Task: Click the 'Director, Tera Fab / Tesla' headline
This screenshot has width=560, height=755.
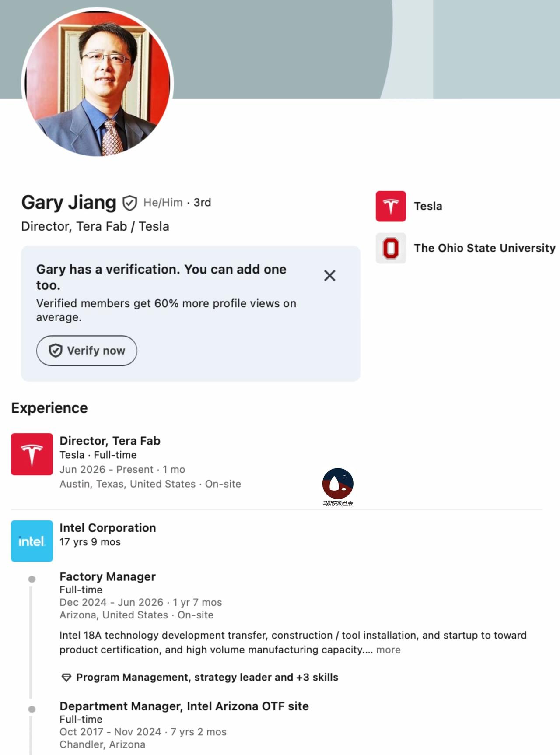Action: pos(95,226)
